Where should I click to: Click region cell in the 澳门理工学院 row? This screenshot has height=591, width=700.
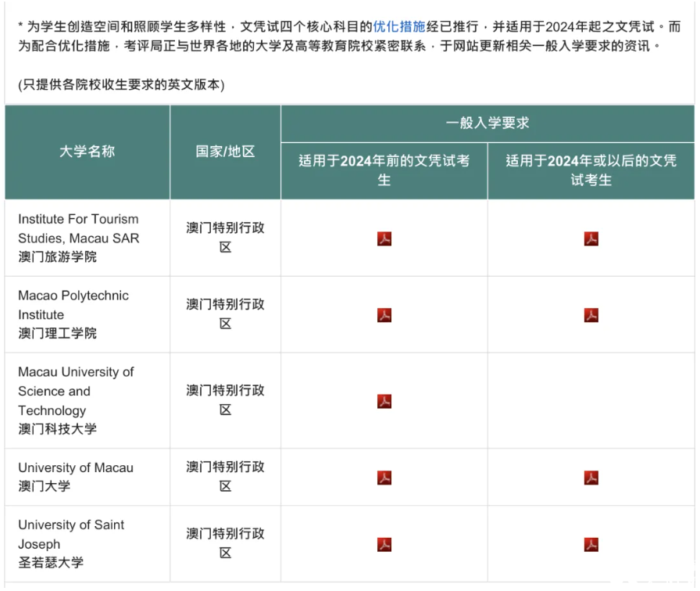click(x=225, y=314)
